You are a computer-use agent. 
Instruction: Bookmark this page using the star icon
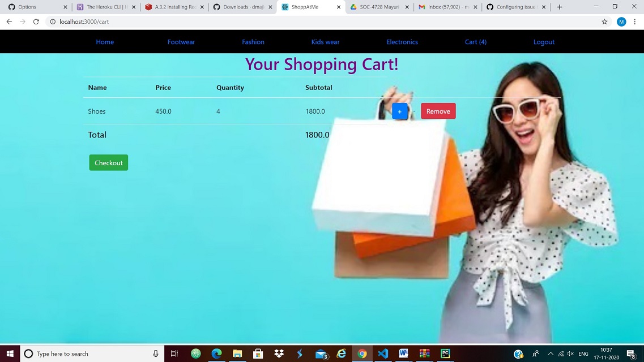pos(605,21)
